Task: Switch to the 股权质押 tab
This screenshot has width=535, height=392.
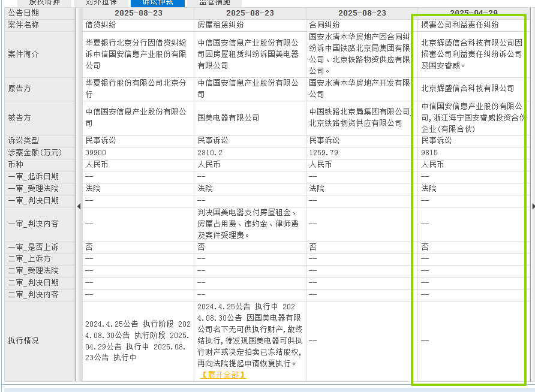Action: pos(44,3)
